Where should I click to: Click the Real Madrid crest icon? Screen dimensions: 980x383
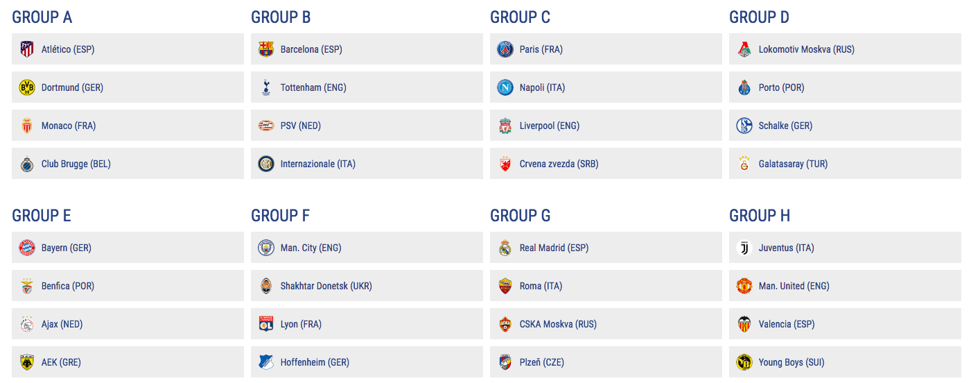(505, 248)
